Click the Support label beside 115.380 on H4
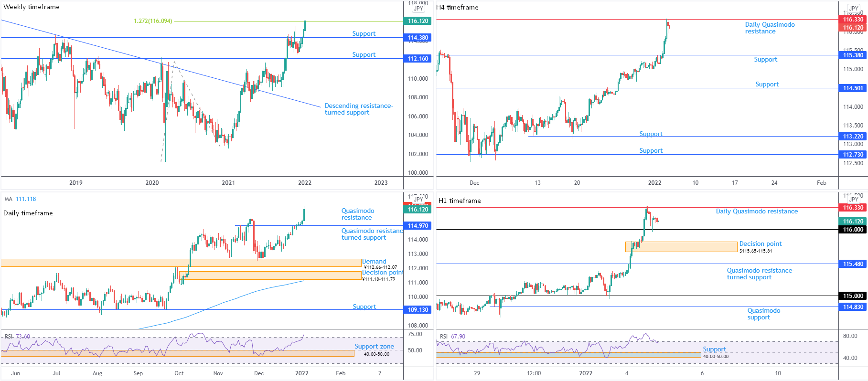 coord(765,60)
